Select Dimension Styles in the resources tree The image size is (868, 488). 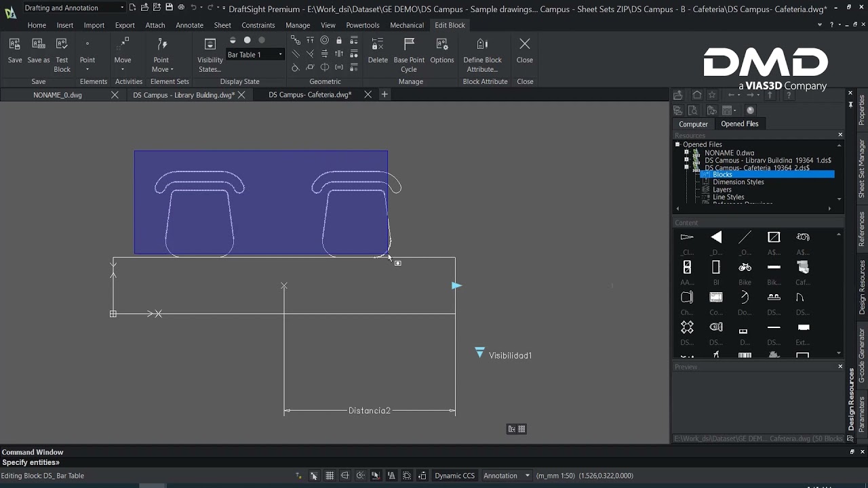click(738, 182)
